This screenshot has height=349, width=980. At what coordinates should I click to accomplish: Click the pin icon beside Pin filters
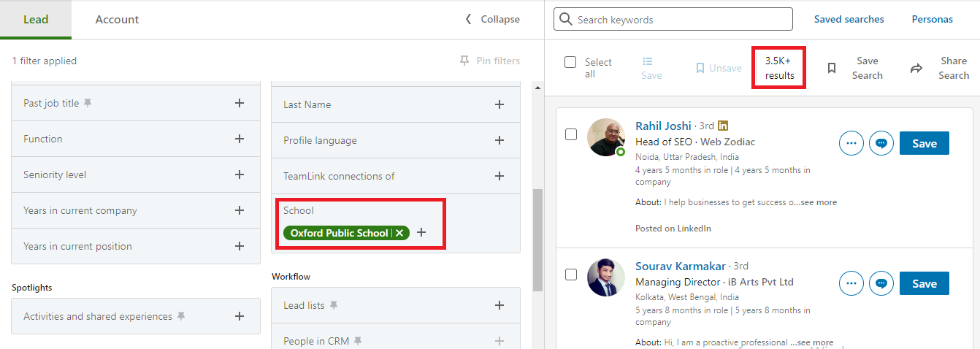point(464,61)
